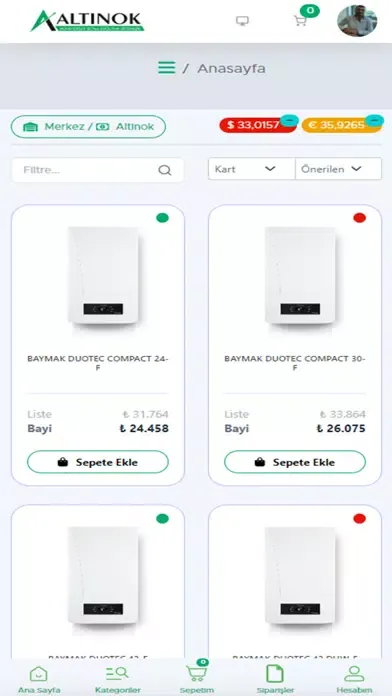The width and height of the screenshot is (392, 696).
Task: Click list price ₺ 33.864
Action: coord(342,415)
